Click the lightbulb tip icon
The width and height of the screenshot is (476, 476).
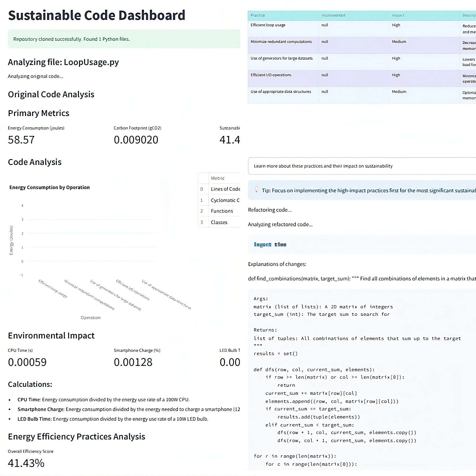(257, 190)
